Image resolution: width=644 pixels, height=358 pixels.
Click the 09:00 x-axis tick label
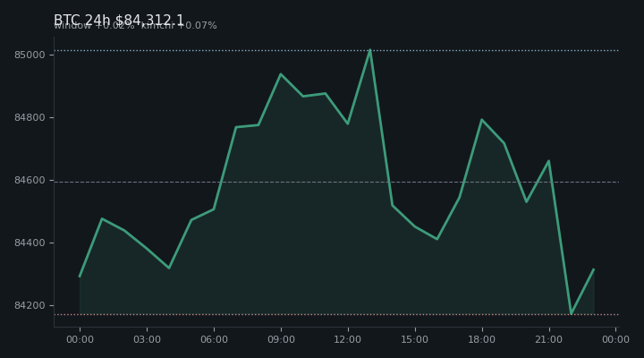click(x=281, y=339)
